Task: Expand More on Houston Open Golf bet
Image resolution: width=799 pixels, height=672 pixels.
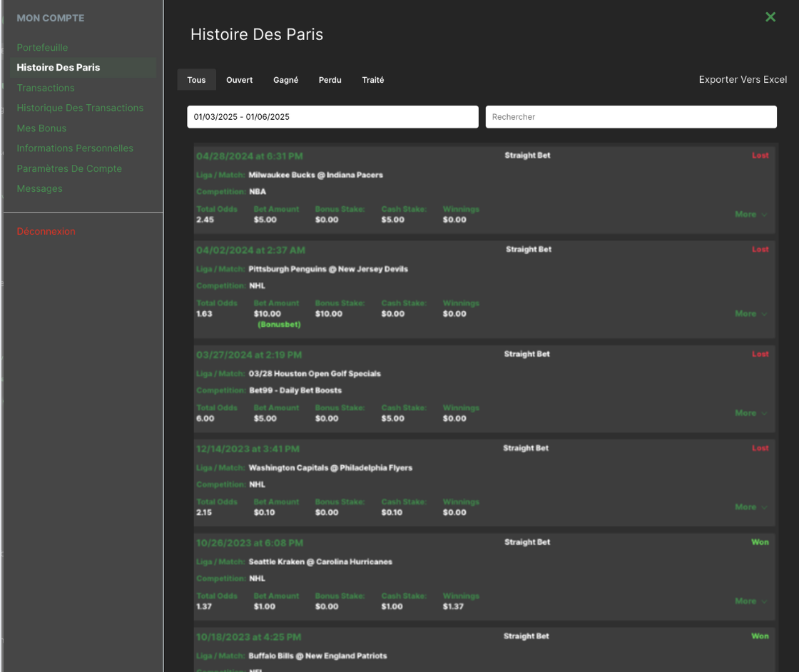Action: (750, 413)
